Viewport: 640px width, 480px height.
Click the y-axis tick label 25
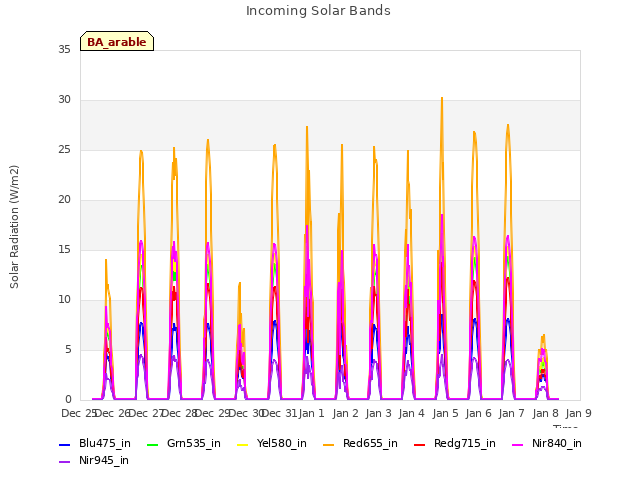point(64,150)
